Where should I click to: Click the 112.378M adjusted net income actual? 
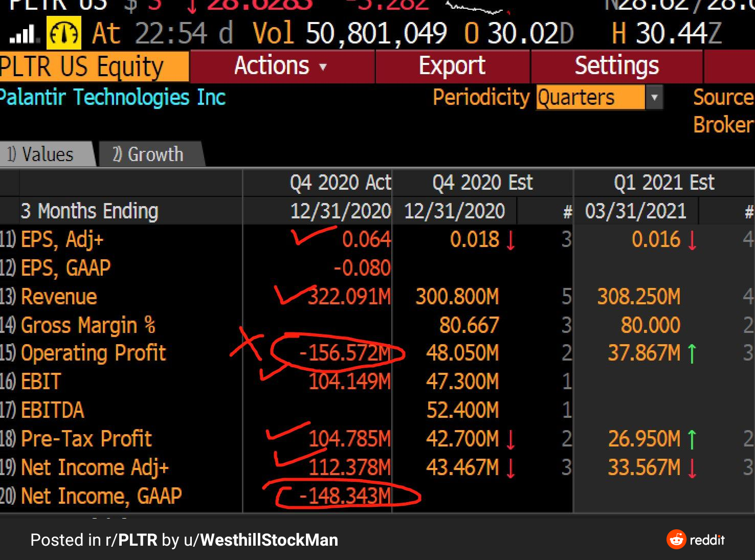[350, 467]
